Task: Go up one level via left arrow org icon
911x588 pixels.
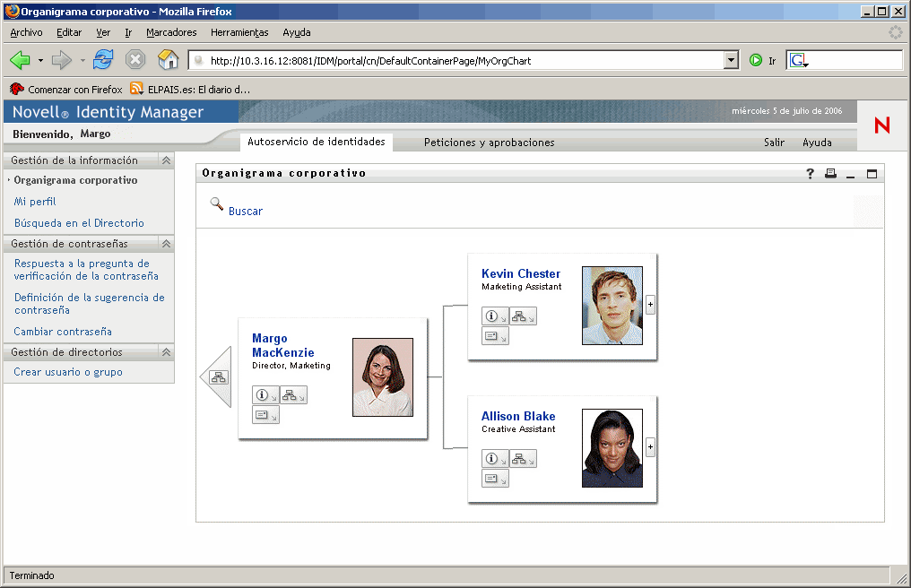Action: (x=218, y=377)
